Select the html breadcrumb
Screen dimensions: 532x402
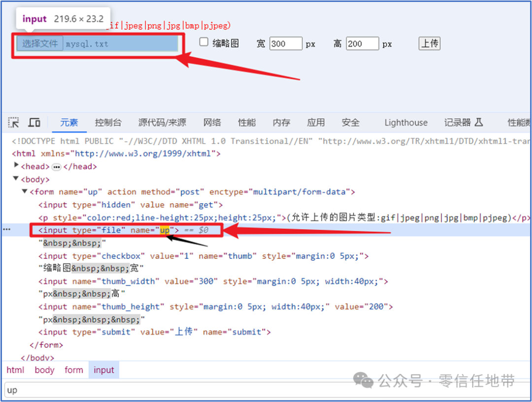tap(15, 370)
